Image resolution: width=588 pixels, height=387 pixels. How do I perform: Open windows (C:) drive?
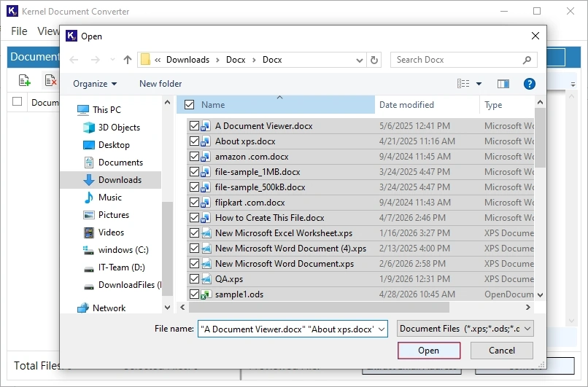pos(115,250)
